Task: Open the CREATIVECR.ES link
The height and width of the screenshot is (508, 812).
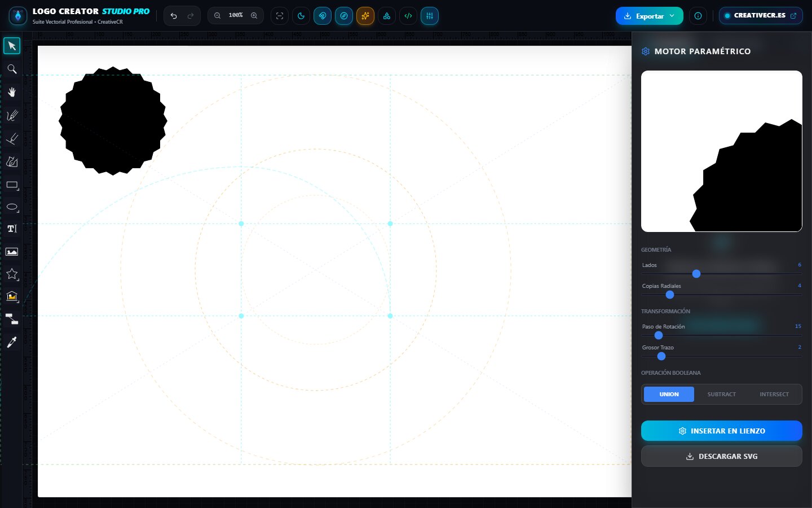Action: pyautogui.click(x=761, y=16)
